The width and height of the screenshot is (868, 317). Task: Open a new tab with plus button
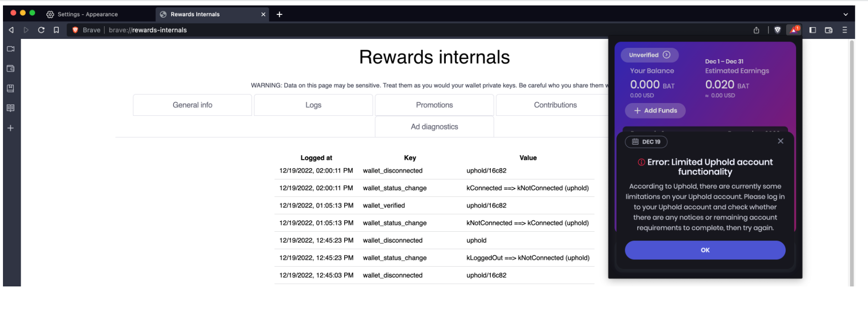(x=280, y=14)
